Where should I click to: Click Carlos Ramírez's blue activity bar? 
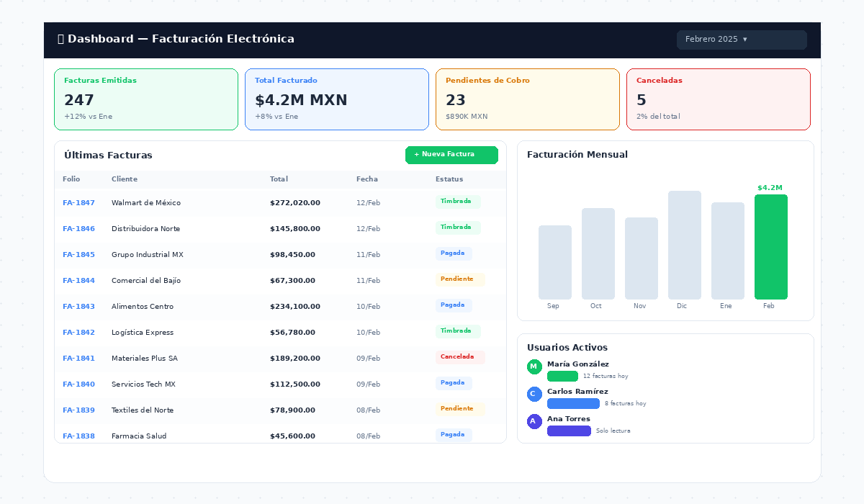pos(573,404)
